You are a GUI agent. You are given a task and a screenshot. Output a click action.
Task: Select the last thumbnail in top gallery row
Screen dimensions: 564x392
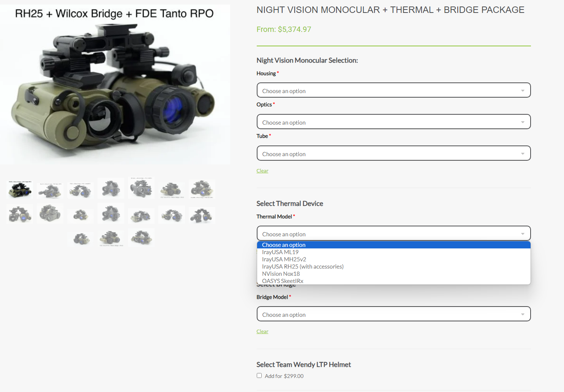point(202,189)
